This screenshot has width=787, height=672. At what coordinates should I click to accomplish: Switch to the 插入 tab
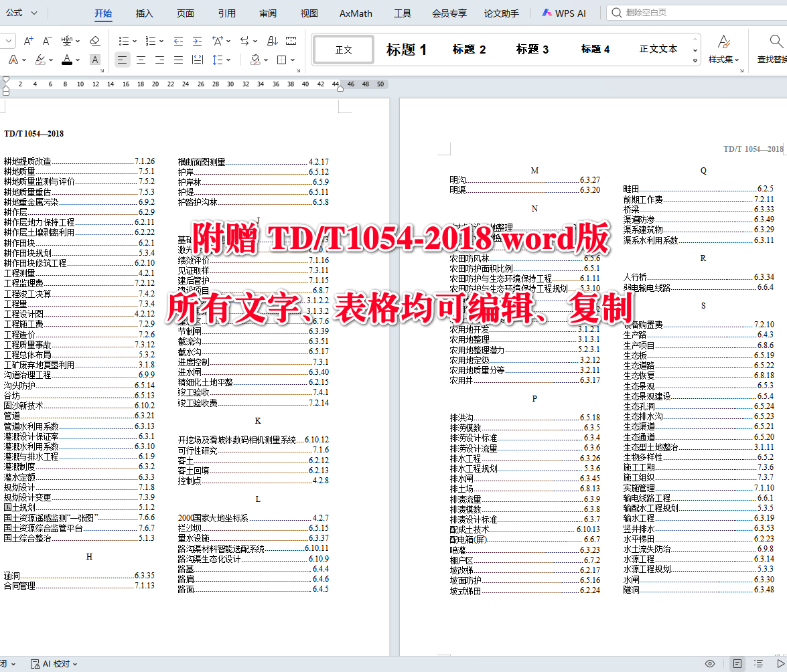(145, 13)
